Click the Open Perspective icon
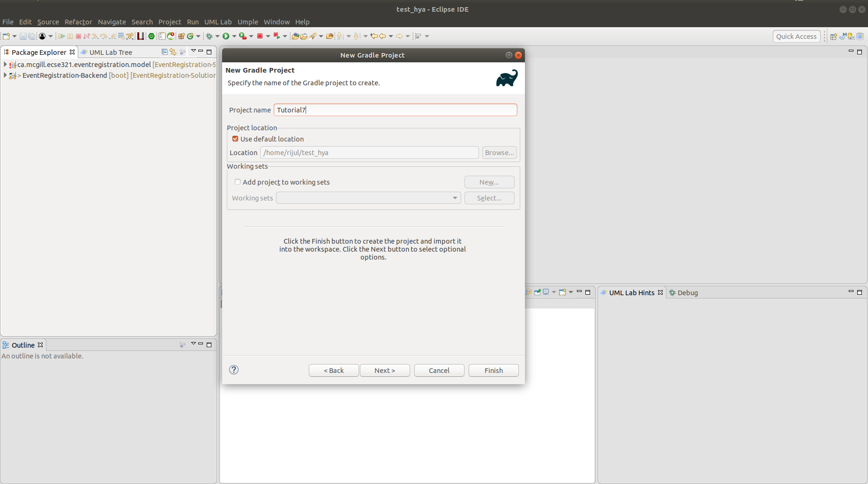The image size is (868, 484). (x=833, y=37)
